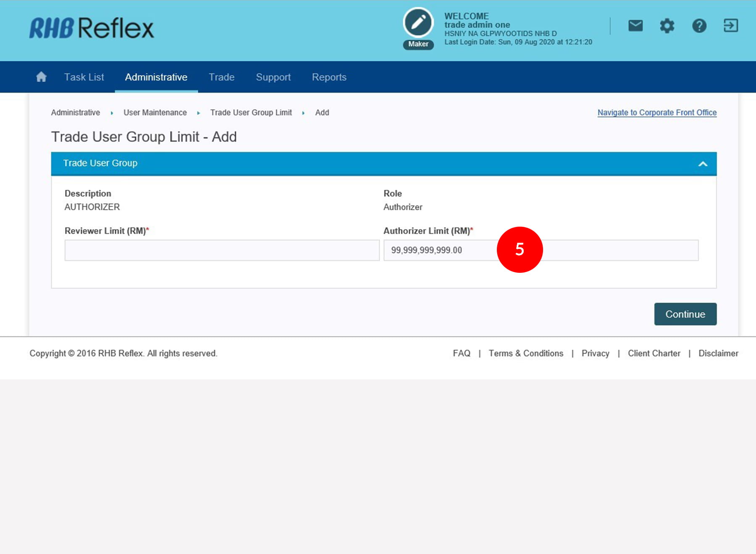Go to User Maintenance breadcrumb
This screenshot has height=554, width=756.
point(155,112)
